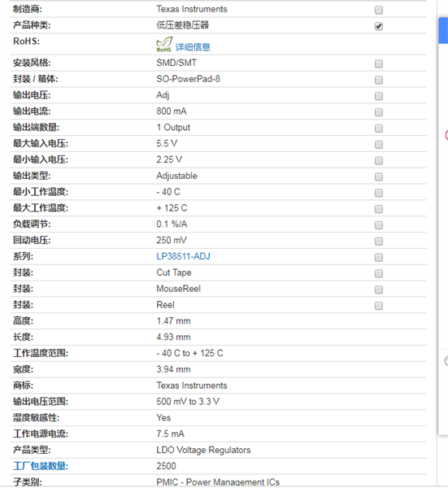Viewport: 448px width, 488px height.
Task: Select the Texas Instruments manufacturer value
Action: pos(192,9)
